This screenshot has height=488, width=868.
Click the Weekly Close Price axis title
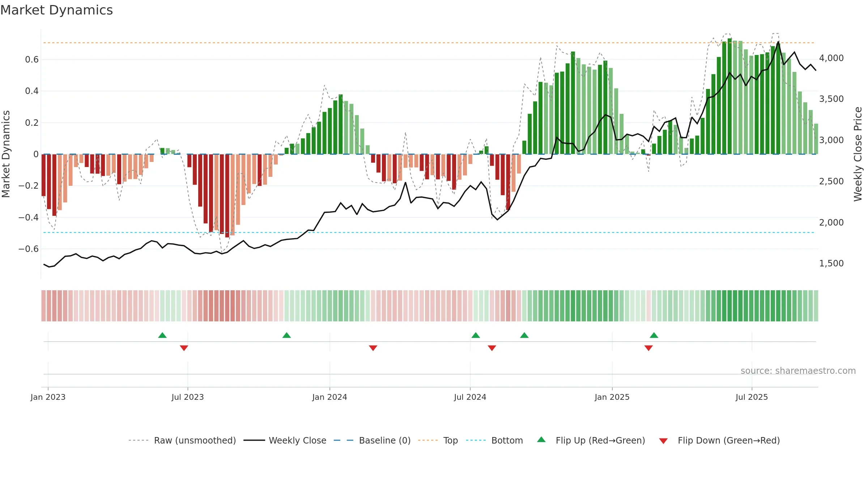tap(858, 154)
